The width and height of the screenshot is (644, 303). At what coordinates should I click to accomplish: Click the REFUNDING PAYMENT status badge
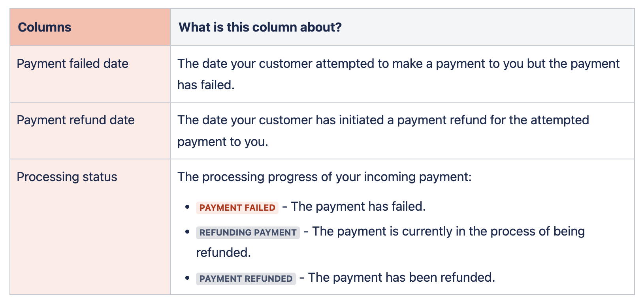coord(248,232)
